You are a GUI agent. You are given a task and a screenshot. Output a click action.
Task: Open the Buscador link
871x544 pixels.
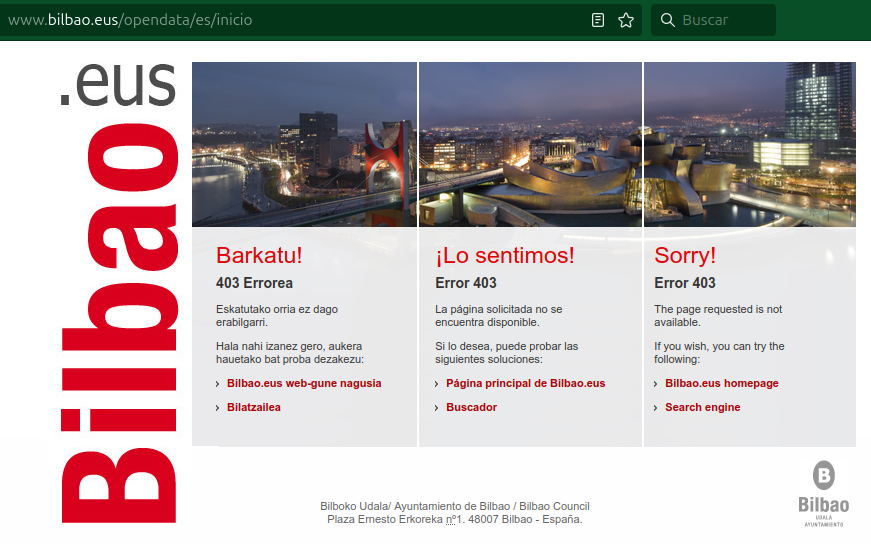click(x=471, y=407)
